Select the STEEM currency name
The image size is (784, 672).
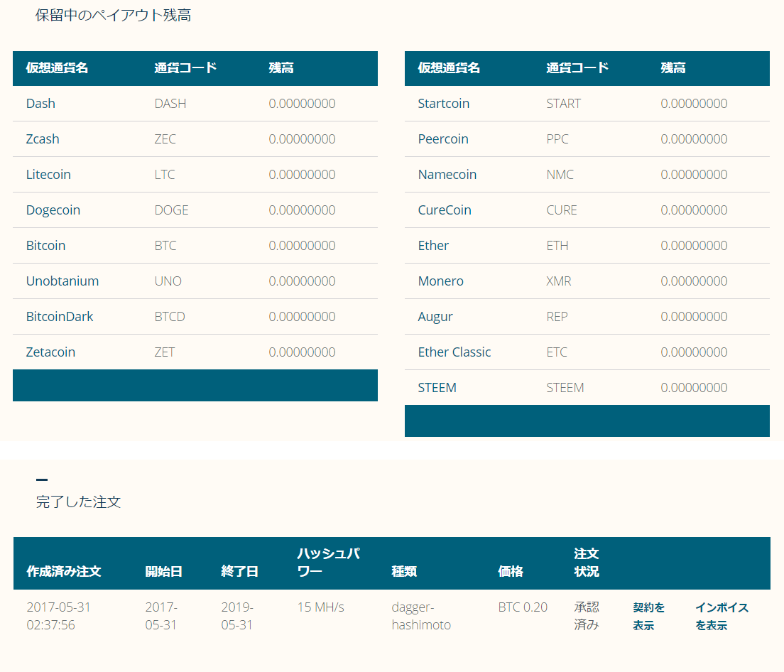[x=437, y=388]
